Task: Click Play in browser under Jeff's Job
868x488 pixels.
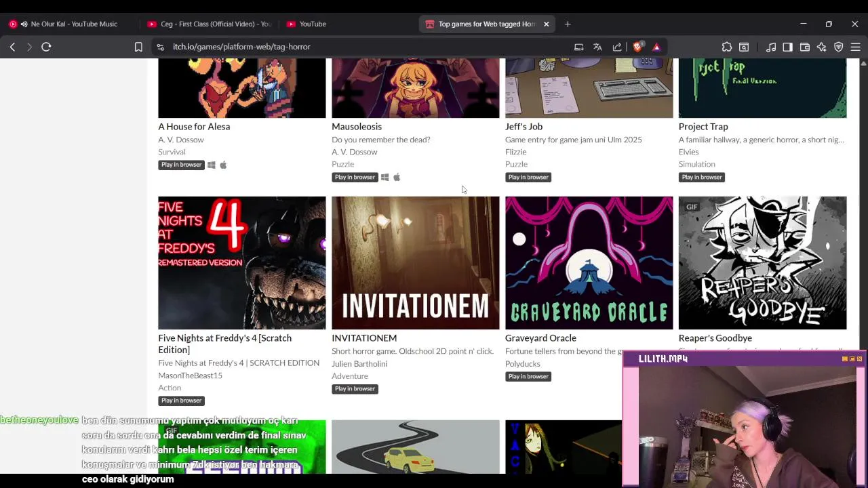Action: click(x=528, y=177)
